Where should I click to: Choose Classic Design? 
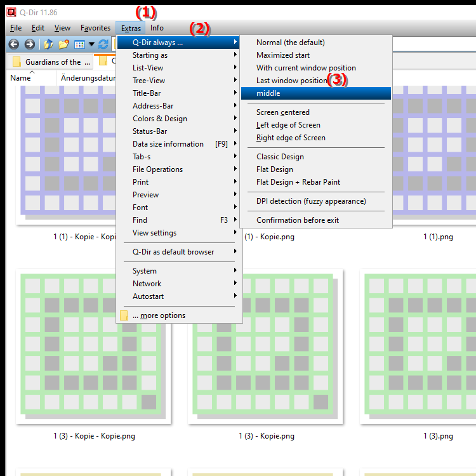click(316, 157)
